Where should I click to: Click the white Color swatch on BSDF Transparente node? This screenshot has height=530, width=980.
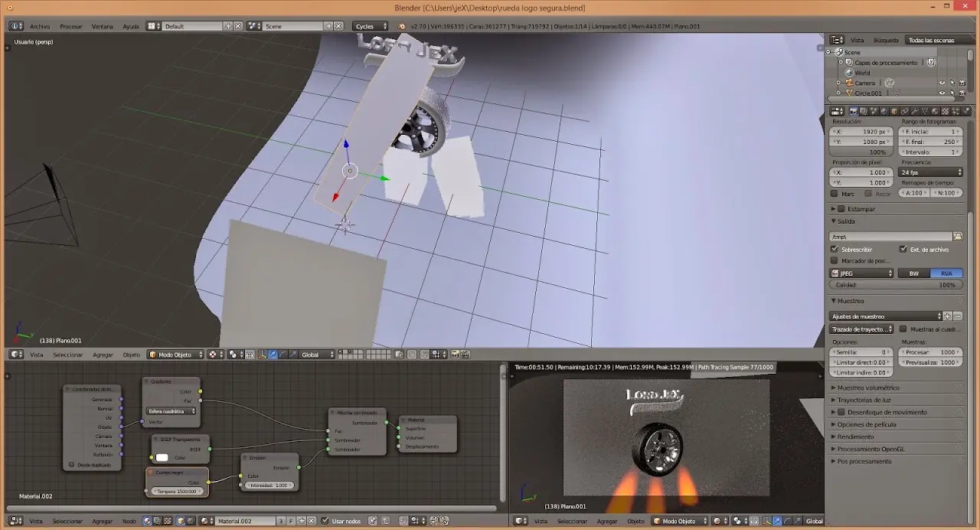[162, 458]
